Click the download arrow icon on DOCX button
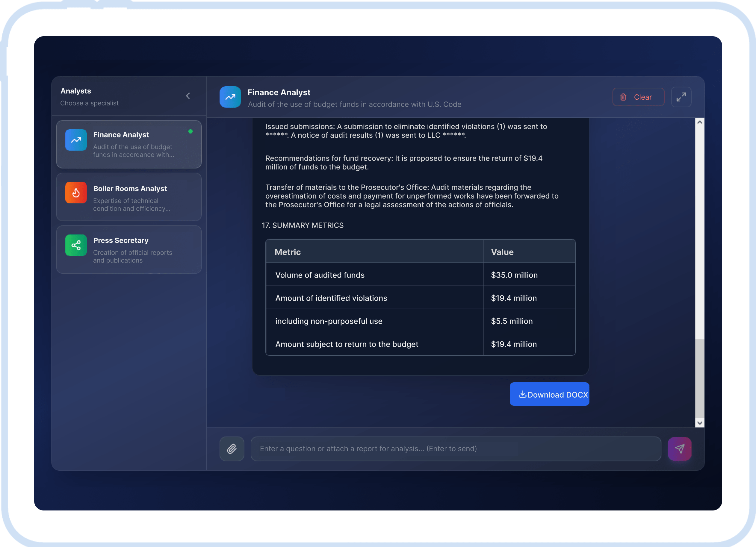The height and width of the screenshot is (547, 756). point(522,394)
